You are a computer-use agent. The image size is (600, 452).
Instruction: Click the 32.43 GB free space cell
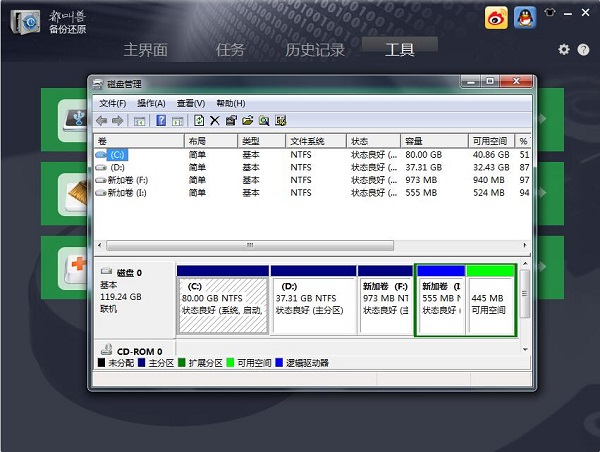pos(491,167)
